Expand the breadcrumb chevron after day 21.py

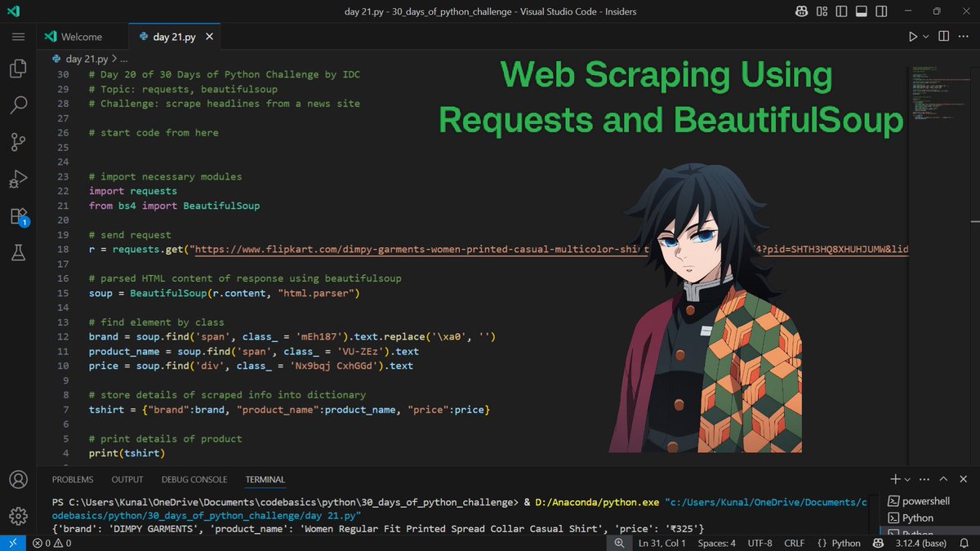click(114, 59)
